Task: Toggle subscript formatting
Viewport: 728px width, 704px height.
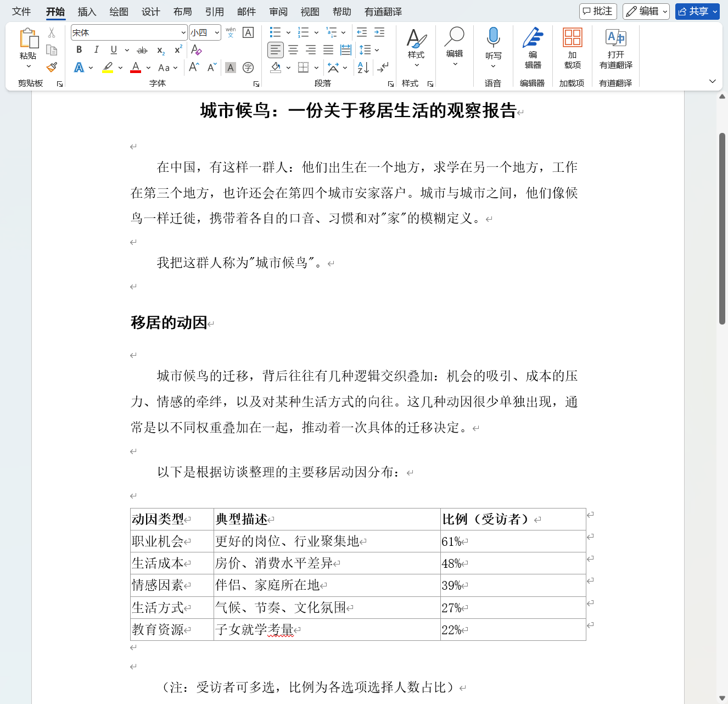Action: pos(160,51)
